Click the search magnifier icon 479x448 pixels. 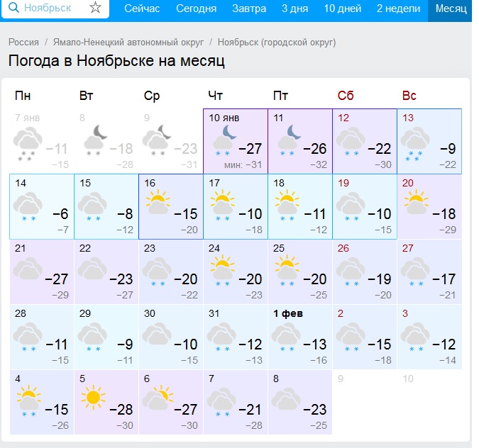tap(13, 7)
